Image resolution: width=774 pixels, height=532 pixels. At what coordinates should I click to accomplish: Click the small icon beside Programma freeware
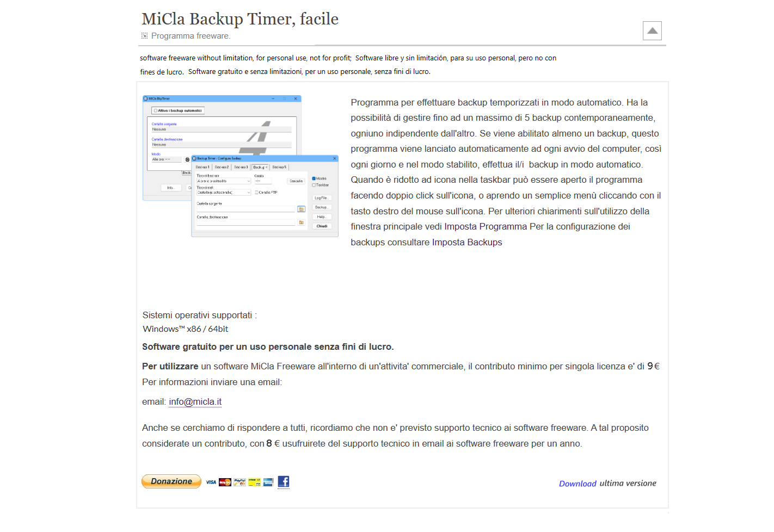tap(144, 36)
